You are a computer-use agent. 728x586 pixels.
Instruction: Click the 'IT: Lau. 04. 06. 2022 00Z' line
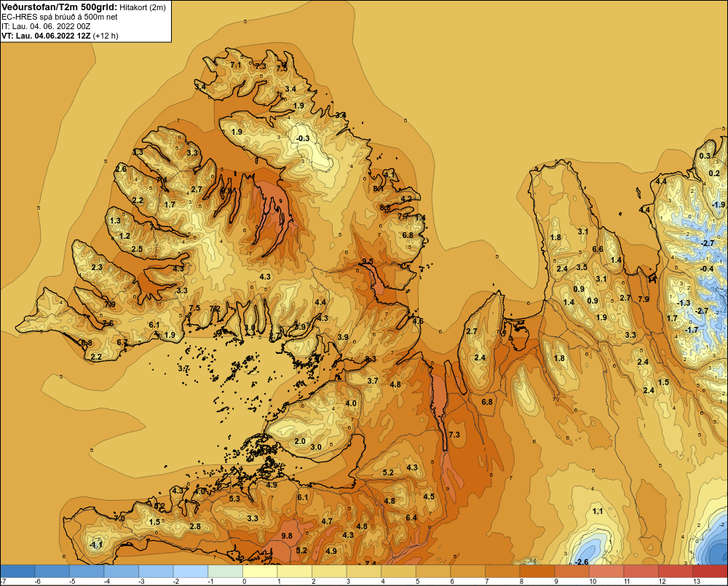click(46, 26)
